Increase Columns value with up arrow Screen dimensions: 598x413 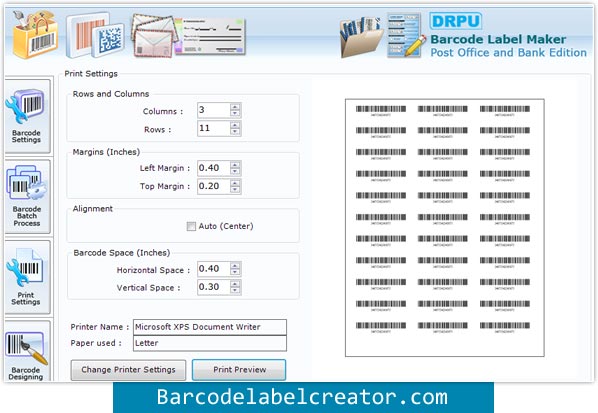(x=235, y=107)
